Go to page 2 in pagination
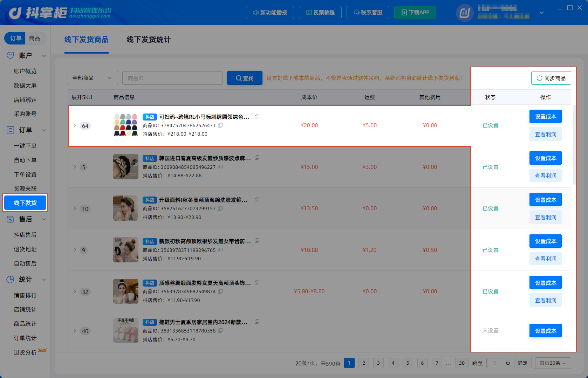The image size is (588, 378). pos(364,363)
